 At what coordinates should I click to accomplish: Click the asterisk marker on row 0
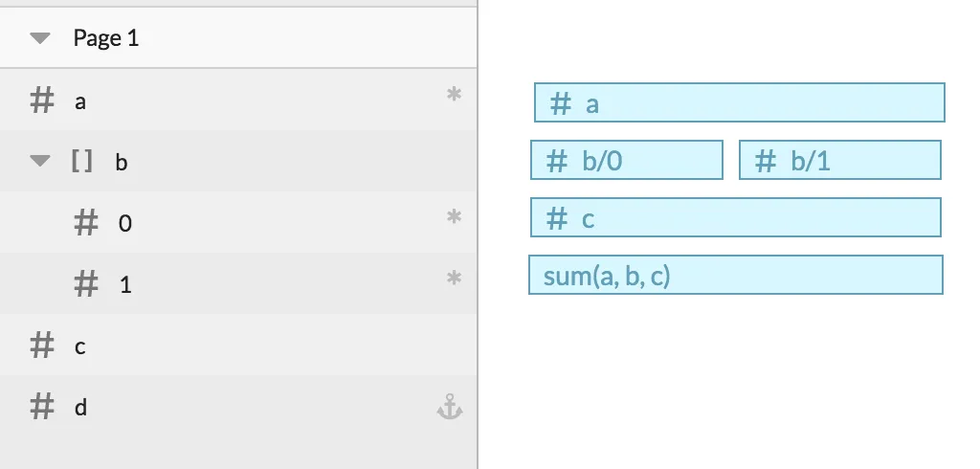point(455,217)
